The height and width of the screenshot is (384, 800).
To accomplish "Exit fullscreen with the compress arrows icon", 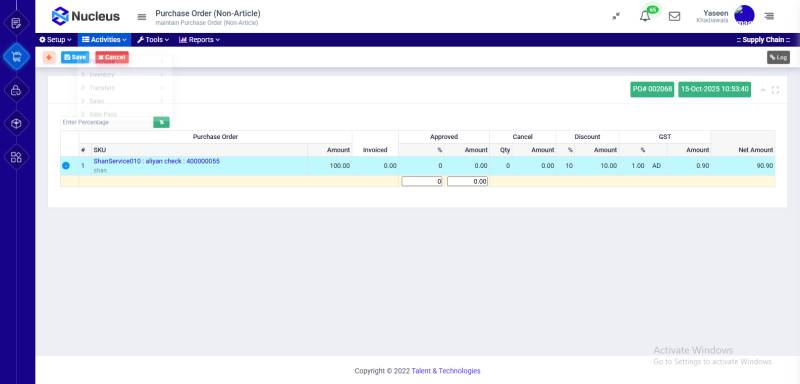I will point(616,16).
